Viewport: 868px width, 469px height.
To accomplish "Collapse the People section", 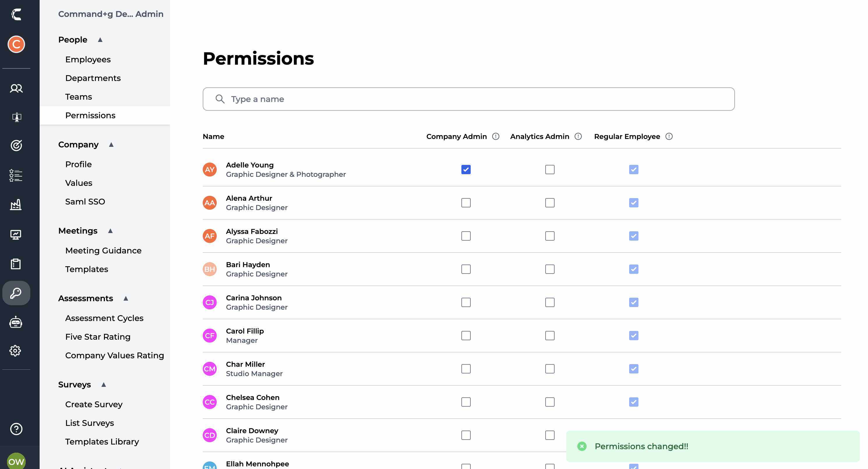I will (100, 40).
